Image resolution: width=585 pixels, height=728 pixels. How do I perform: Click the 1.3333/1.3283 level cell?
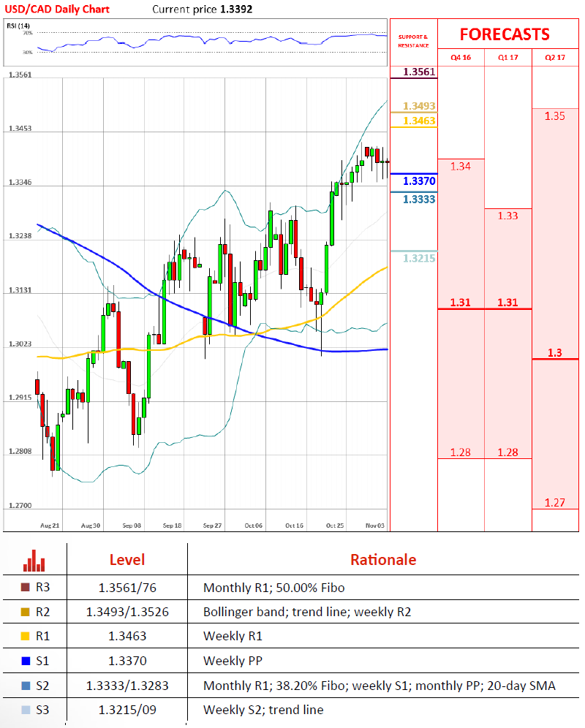[127, 686]
